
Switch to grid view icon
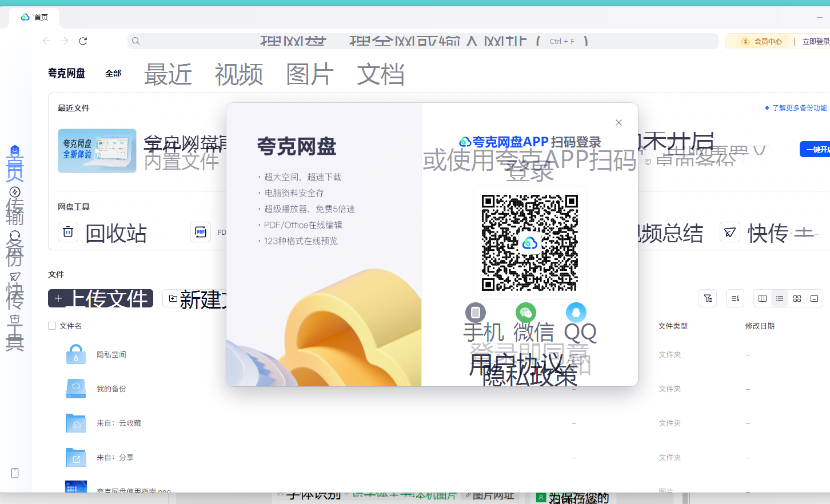click(797, 298)
